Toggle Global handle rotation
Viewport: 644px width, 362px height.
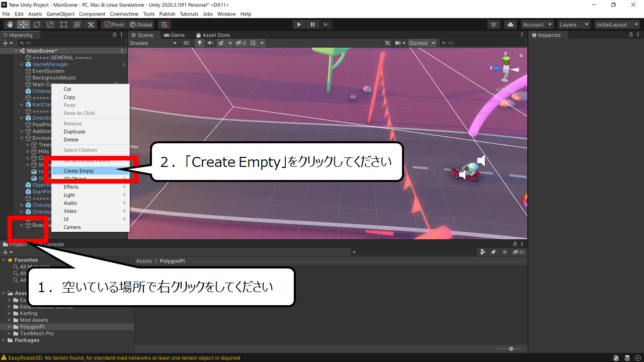pos(141,24)
